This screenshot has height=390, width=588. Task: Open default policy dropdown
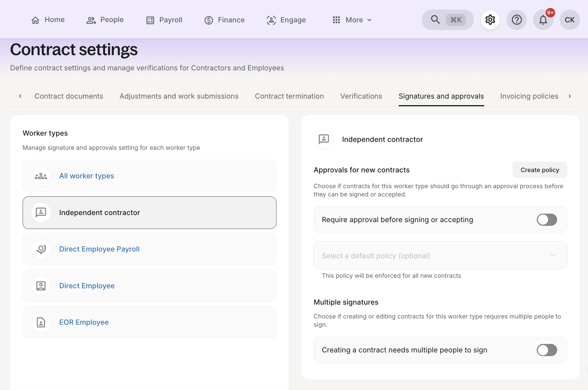[440, 255]
